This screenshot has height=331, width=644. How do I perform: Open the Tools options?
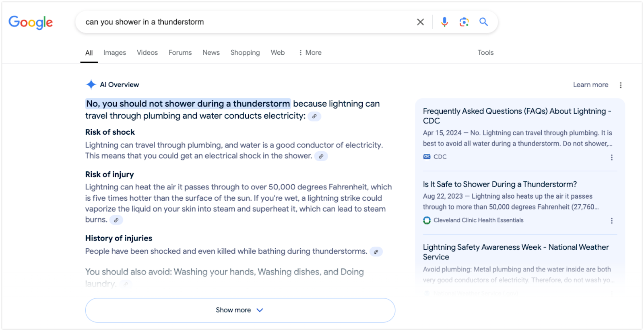point(485,53)
